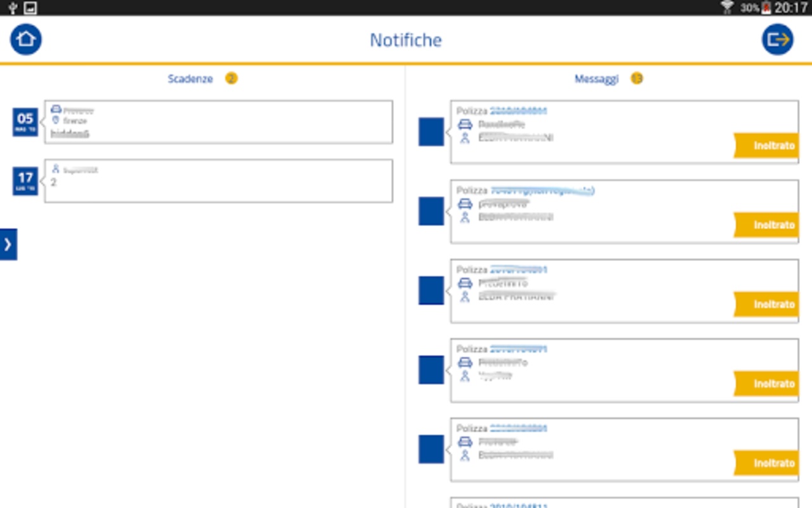Open the first message's policy number link
Image resolution: width=812 pixels, height=508 pixels.
point(518,110)
